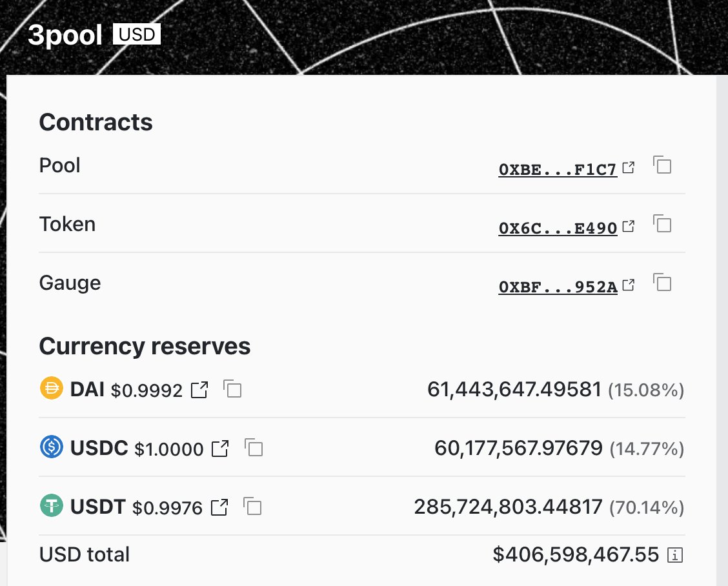Image resolution: width=728 pixels, height=586 pixels.
Task: Click the USDT percentage (70.14%)
Action: (x=647, y=507)
